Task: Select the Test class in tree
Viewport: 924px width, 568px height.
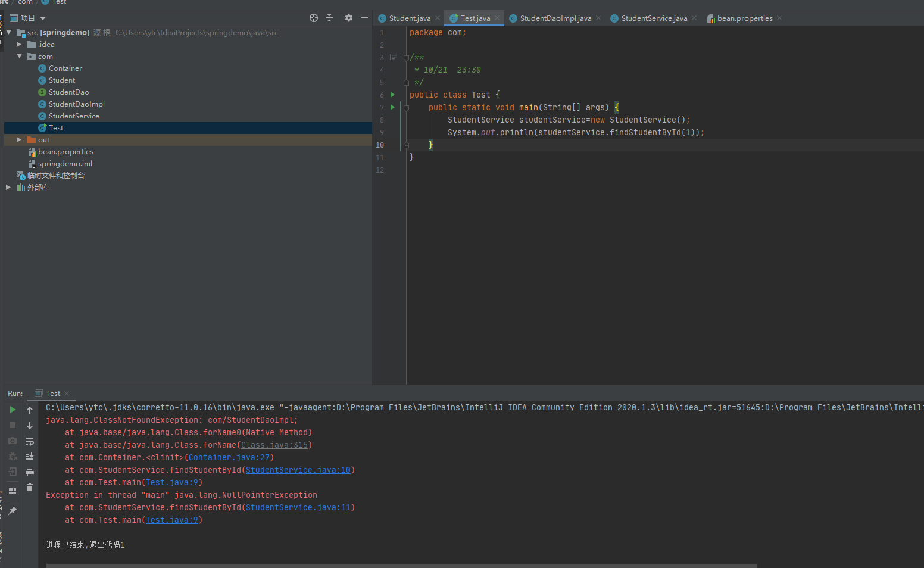Action: 56,128
